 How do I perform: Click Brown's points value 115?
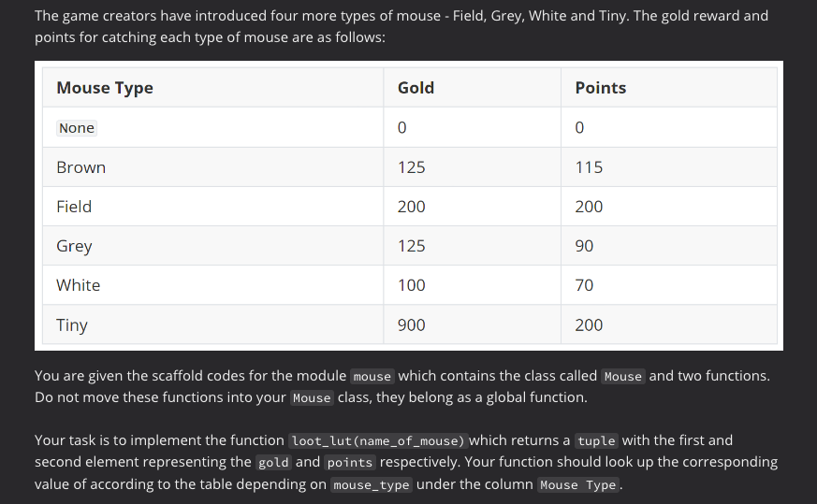589,167
